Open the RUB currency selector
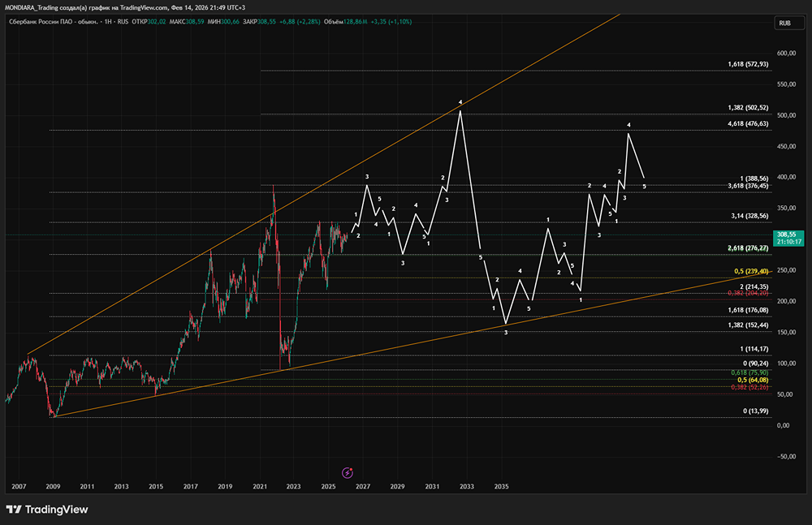This screenshot has height=525, width=812. (784, 24)
